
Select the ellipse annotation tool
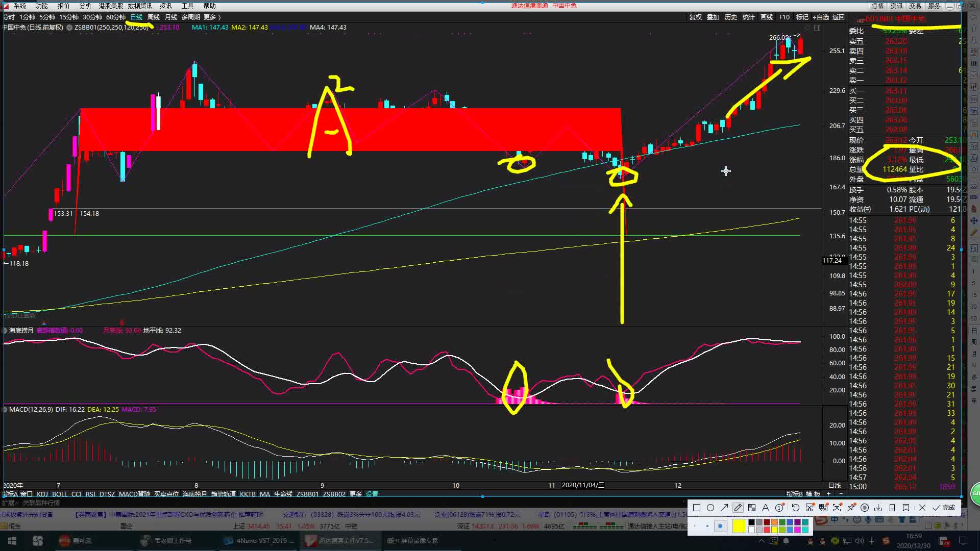(x=710, y=508)
